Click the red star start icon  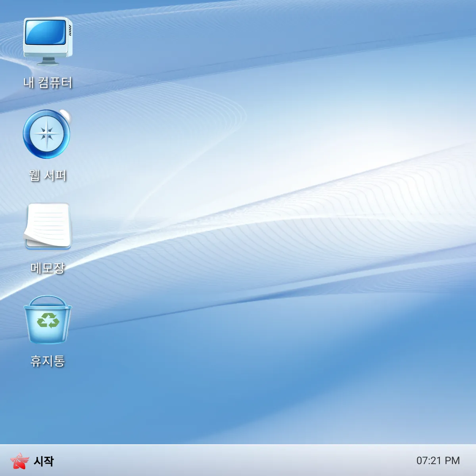[x=21, y=461]
